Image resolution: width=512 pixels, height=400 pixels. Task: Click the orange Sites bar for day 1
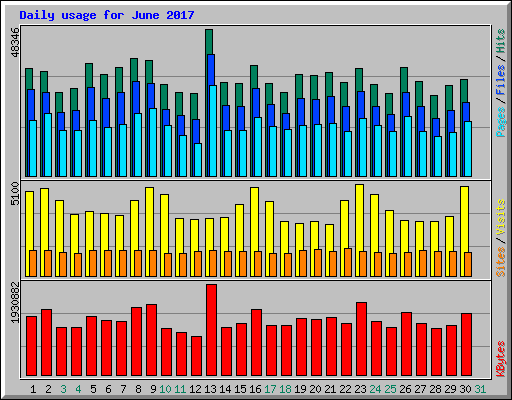point(33,263)
